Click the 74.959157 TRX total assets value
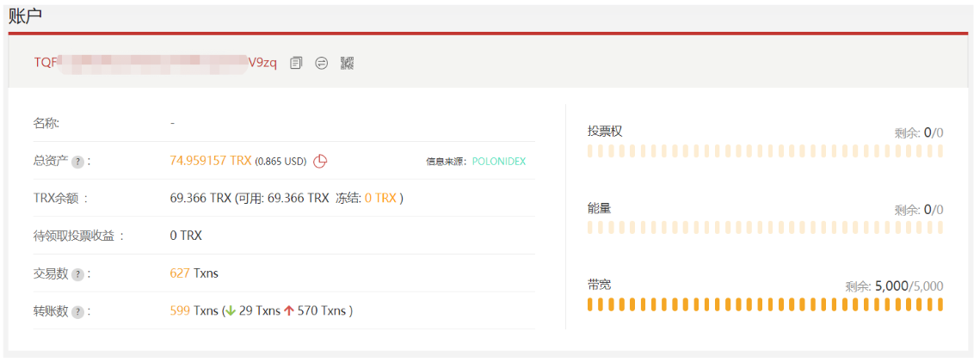Image resolution: width=980 pixels, height=362 pixels. [x=211, y=161]
